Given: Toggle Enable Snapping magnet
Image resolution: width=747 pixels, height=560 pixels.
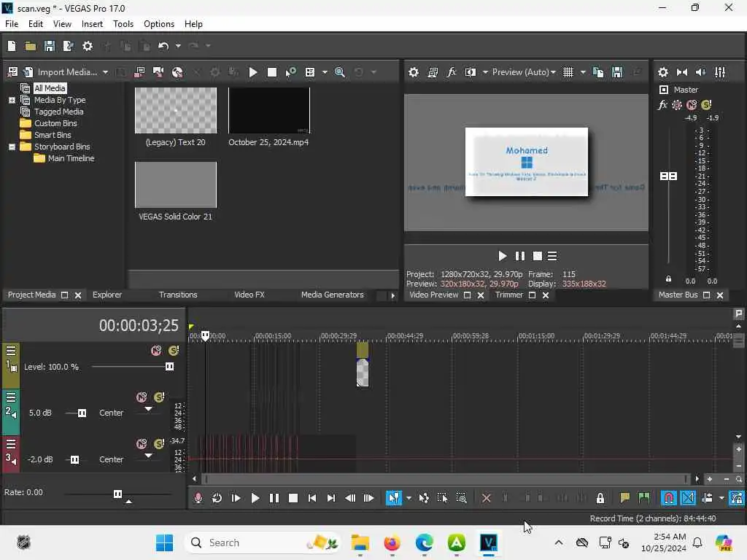Looking at the screenshot, I should pos(669,498).
